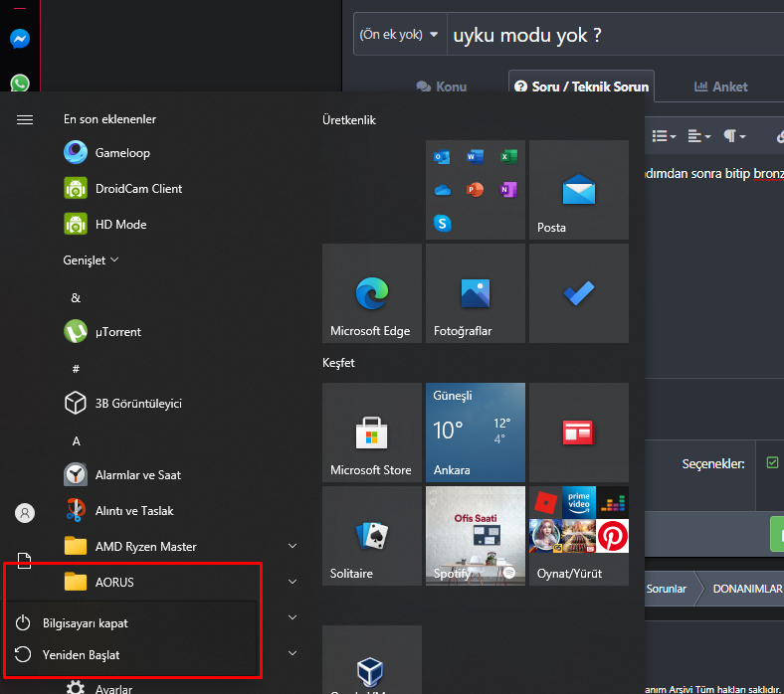
Task: Select Yeniden Başlat power option
Action: [130, 654]
